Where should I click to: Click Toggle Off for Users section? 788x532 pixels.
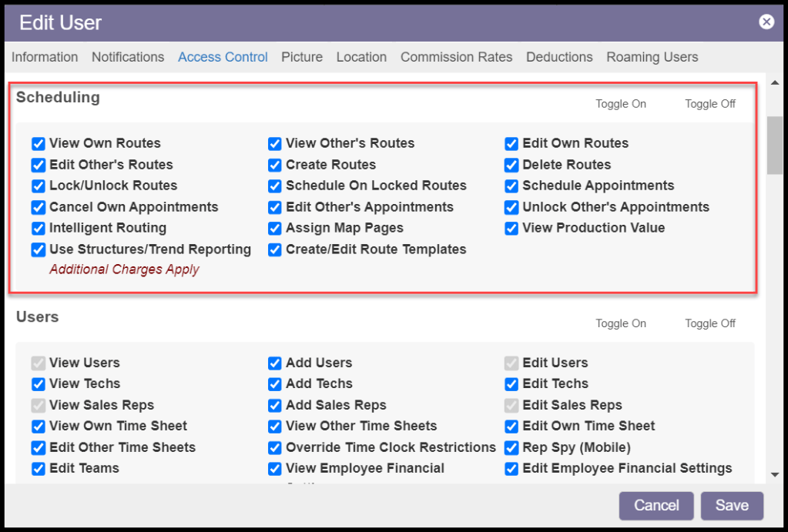pyautogui.click(x=710, y=323)
